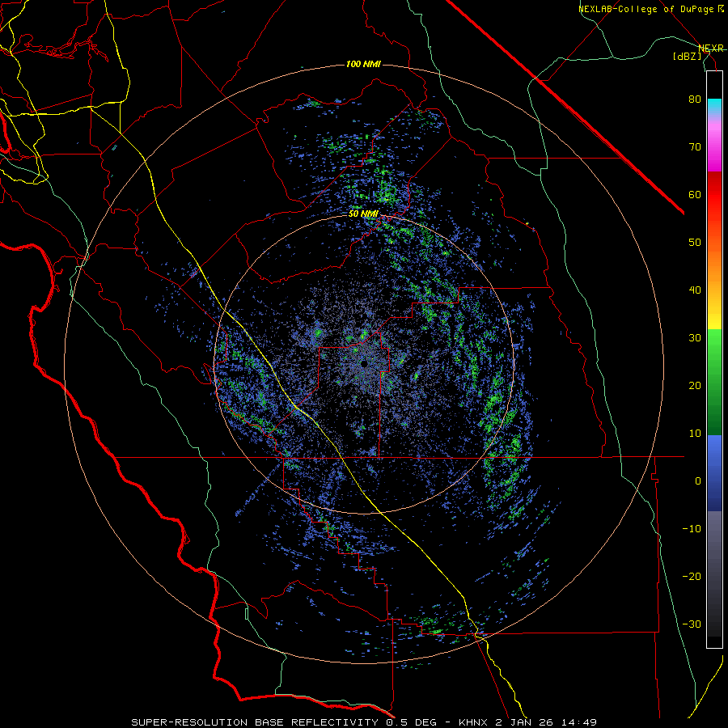Click the KHNX station identifier in the caption
Screen dimensions: 728x728
point(472,722)
